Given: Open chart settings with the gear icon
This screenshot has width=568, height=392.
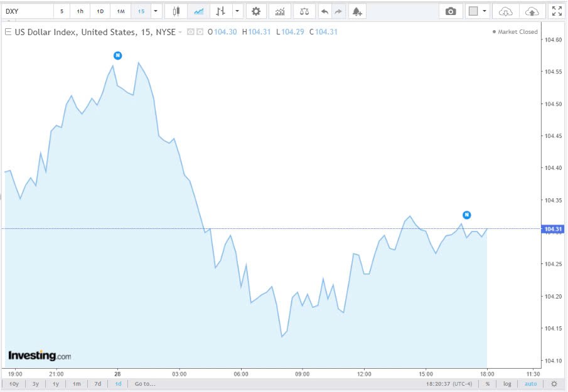Looking at the screenshot, I should pos(256,11).
